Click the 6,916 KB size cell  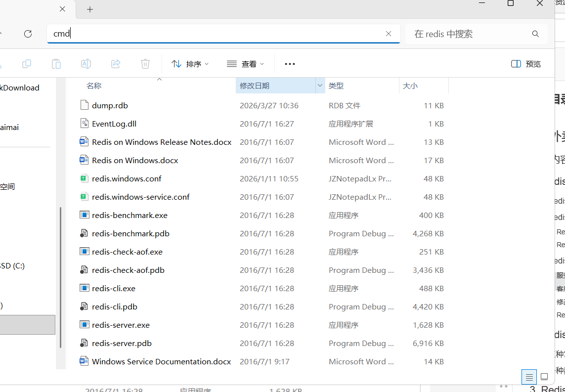tap(428, 344)
